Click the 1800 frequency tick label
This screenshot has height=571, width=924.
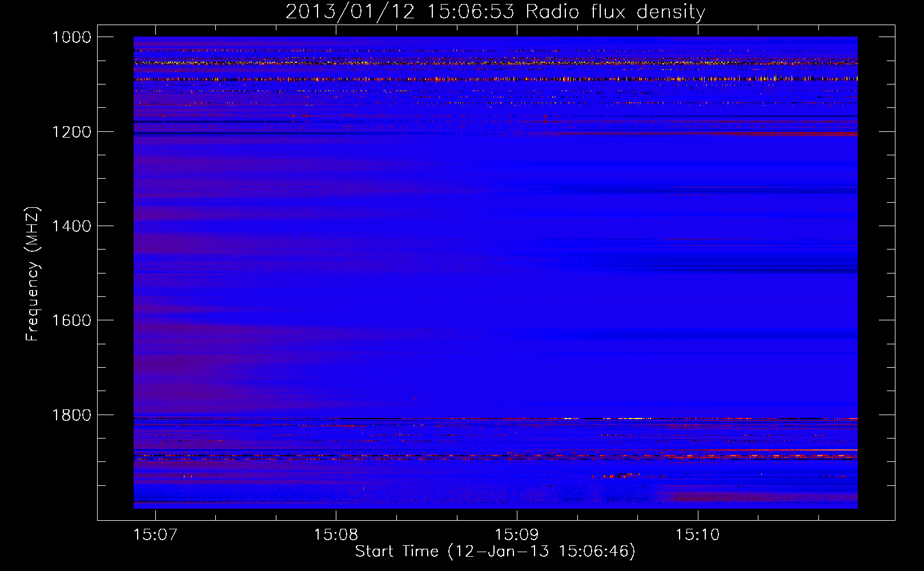[x=71, y=415]
